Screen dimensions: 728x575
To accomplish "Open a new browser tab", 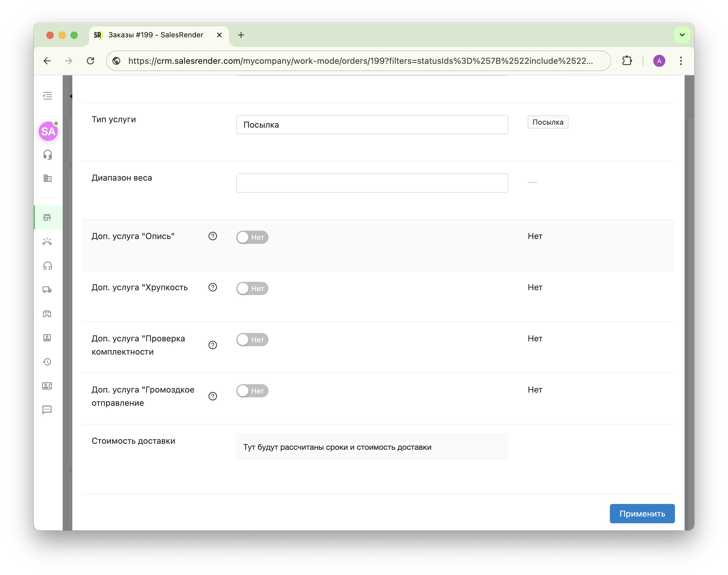I will click(241, 35).
